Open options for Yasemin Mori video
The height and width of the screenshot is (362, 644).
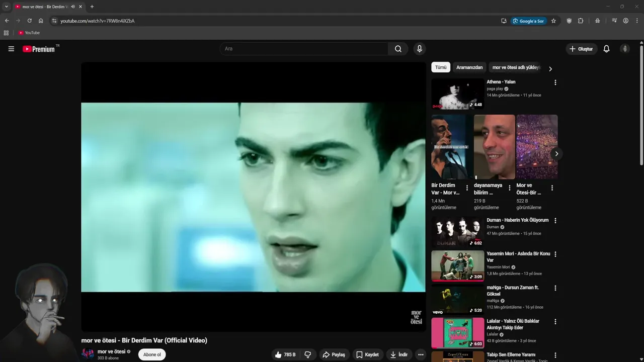click(x=555, y=254)
